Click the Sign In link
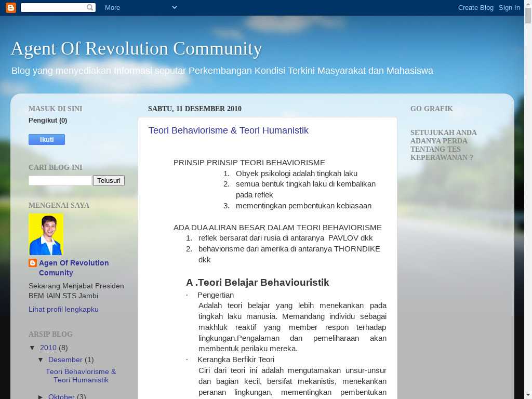Image resolution: width=532 pixels, height=399 pixels. 509,7
